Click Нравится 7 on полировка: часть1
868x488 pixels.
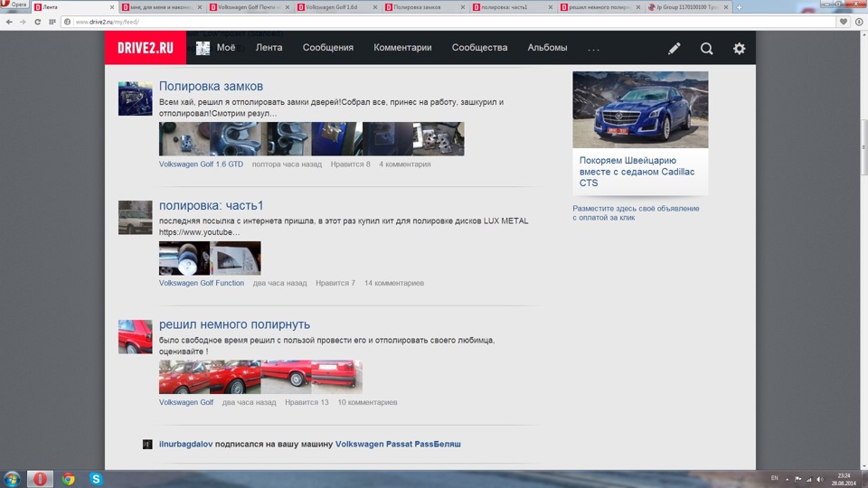tap(335, 283)
